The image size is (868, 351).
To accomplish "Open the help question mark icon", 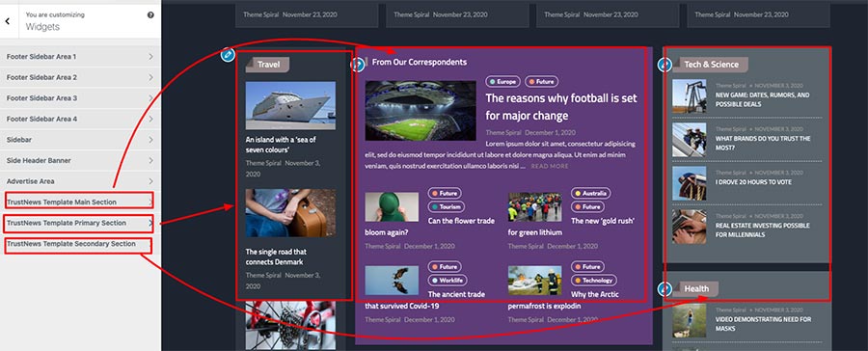I will pyautogui.click(x=150, y=15).
